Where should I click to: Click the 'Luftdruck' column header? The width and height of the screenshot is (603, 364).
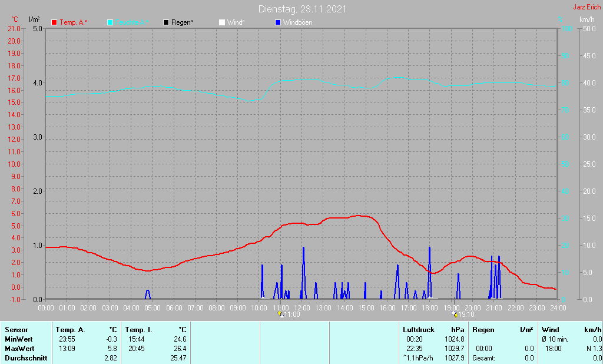(419, 330)
